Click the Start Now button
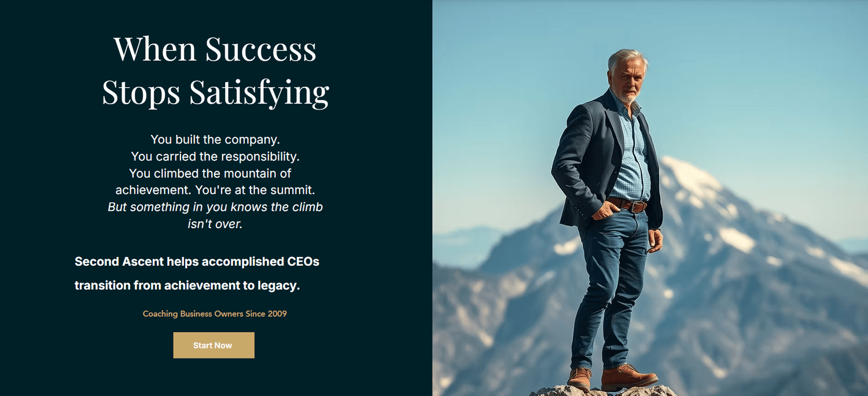Image resolution: width=868 pixels, height=396 pixels. click(x=214, y=345)
